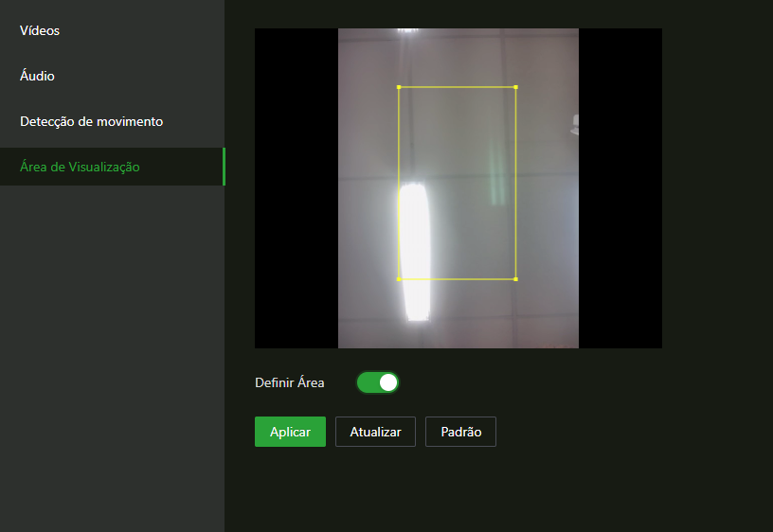Click the Definir Área label text

click(x=289, y=383)
